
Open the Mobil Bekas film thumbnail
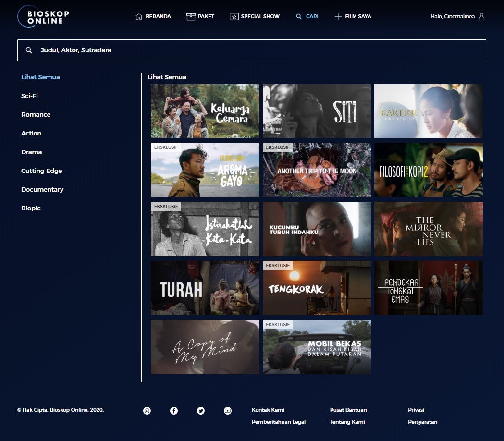point(317,347)
